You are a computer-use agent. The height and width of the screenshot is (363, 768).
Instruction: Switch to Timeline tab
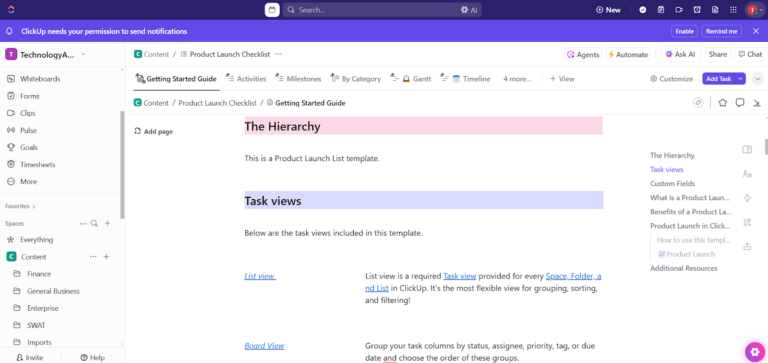point(465,79)
